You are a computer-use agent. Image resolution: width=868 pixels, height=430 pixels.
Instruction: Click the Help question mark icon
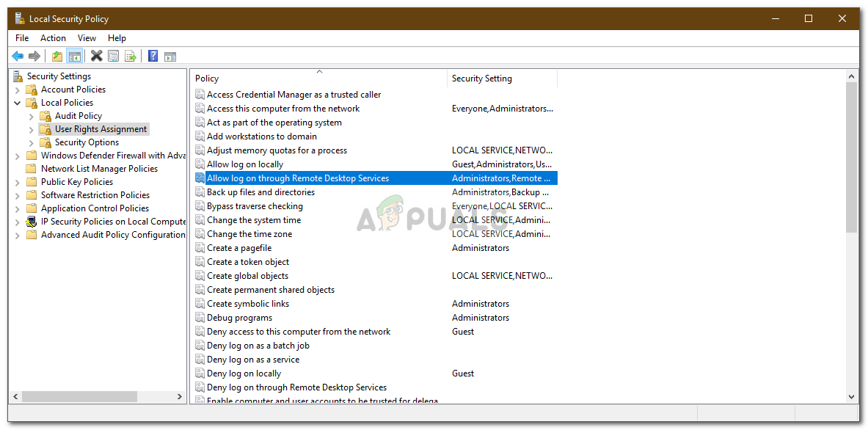click(x=153, y=56)
